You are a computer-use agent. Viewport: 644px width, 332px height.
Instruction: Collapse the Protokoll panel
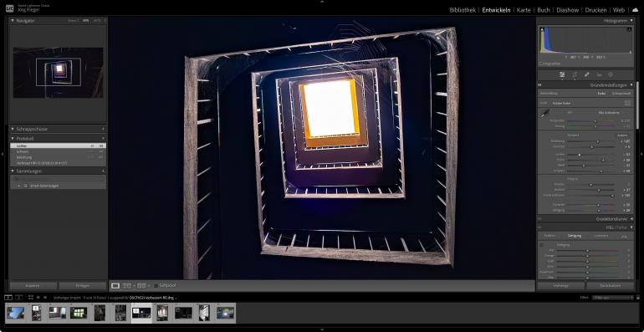coord(13,139)
